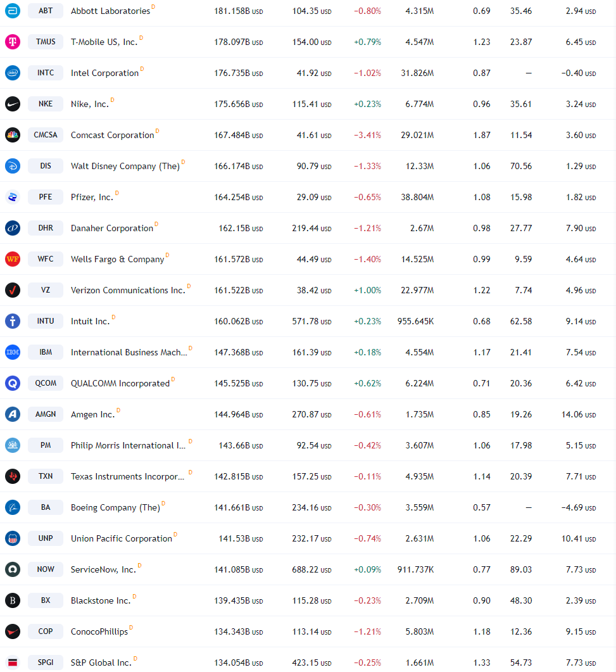Screen dimensions: 616x672
Task: Open the WFC ticker badge
Action: click(46, 259)
